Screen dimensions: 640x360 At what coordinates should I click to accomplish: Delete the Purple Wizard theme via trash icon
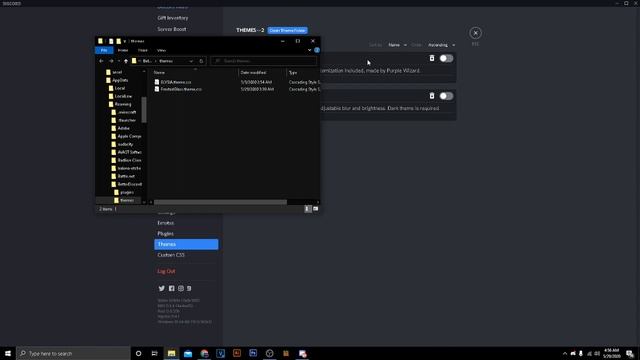tap(432, 58)
